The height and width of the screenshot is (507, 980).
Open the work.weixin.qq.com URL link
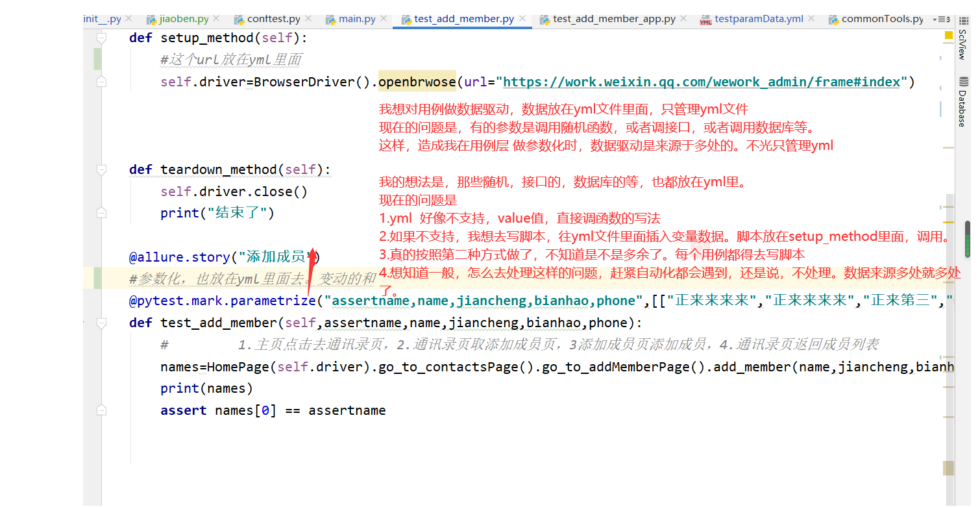pyautogui.click(x=702, y=82)
